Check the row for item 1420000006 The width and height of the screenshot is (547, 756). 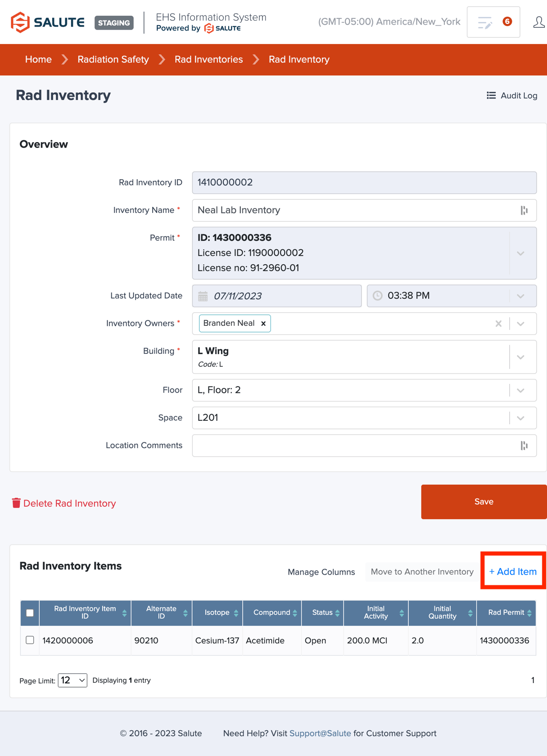click(30, 640)
